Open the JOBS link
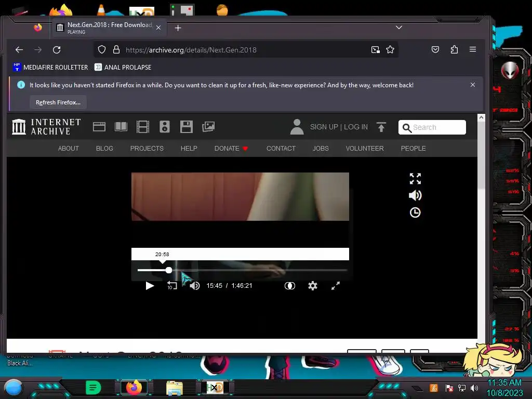 tap(321, 149)
